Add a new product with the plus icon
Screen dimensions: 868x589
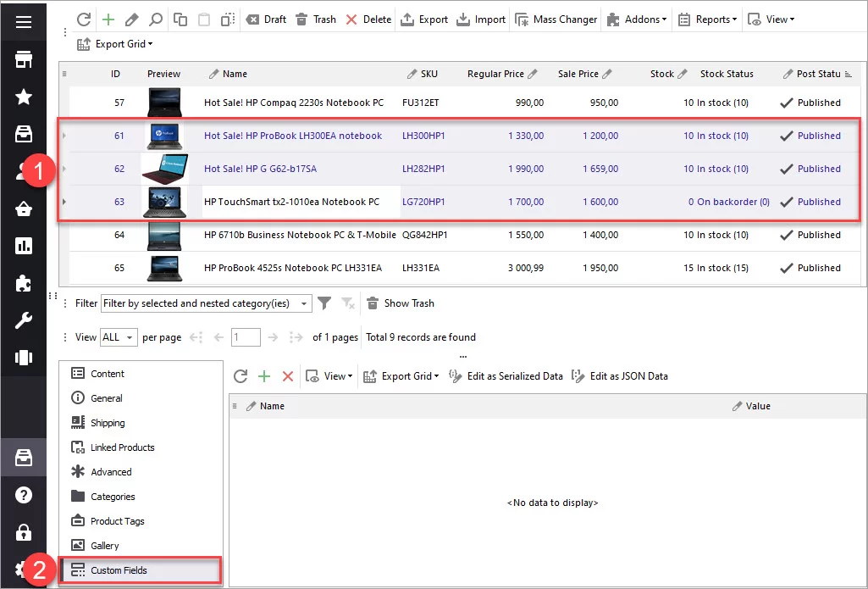coord(108,19)
